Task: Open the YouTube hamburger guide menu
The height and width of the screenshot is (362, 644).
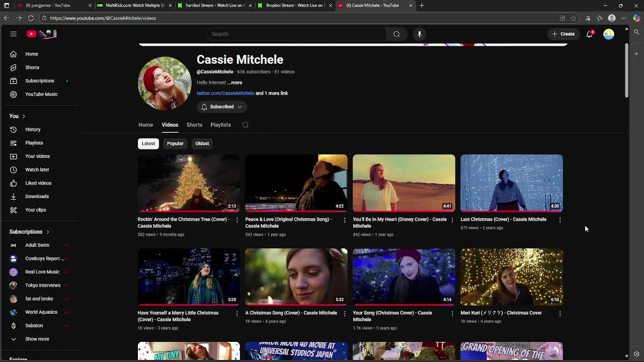Action: pos(14,34)
